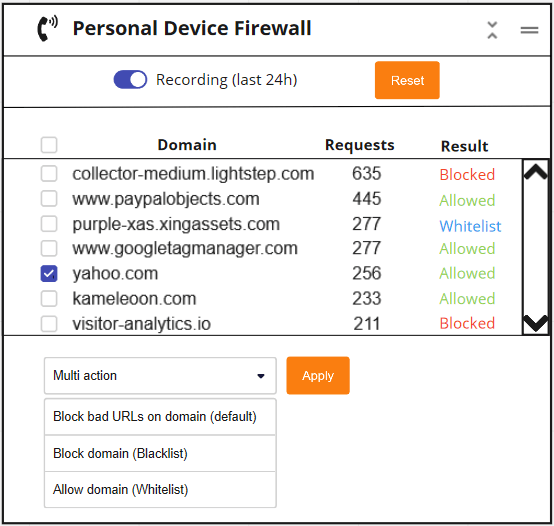Viewport: 554px width, 526px height.
Task: Click the Whitelist result for purple-xas.xingassets.com
Action: click(x=470, y=226)
